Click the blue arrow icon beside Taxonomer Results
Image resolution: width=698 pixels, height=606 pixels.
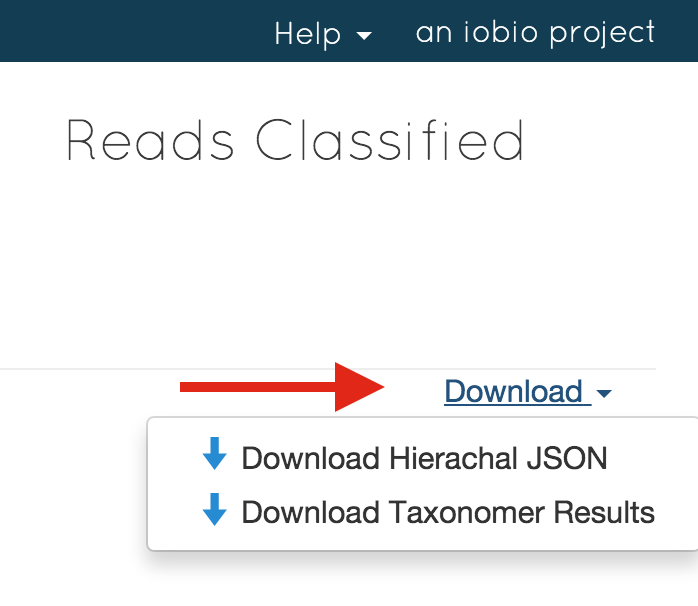pos(215,509)
